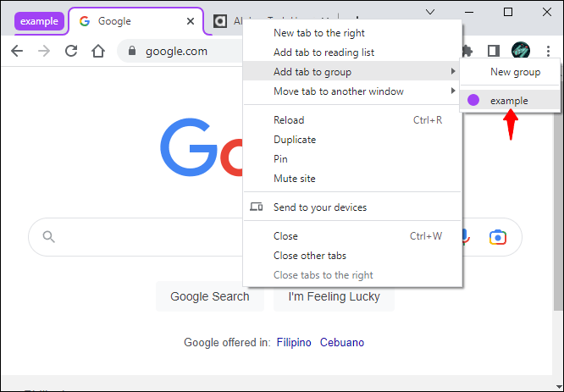564x392 pixels.
Task: Click the Filipino language link
Action: pos(294,342)
